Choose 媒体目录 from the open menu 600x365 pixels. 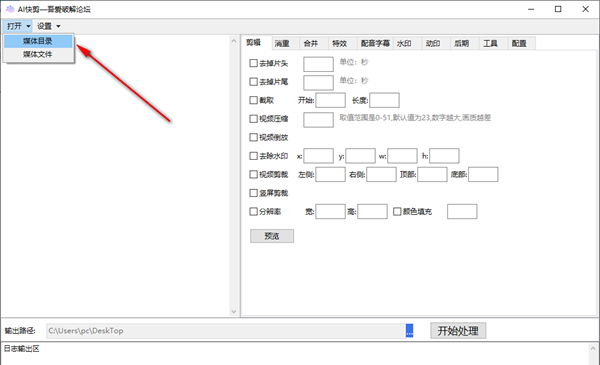pos(38,41)
